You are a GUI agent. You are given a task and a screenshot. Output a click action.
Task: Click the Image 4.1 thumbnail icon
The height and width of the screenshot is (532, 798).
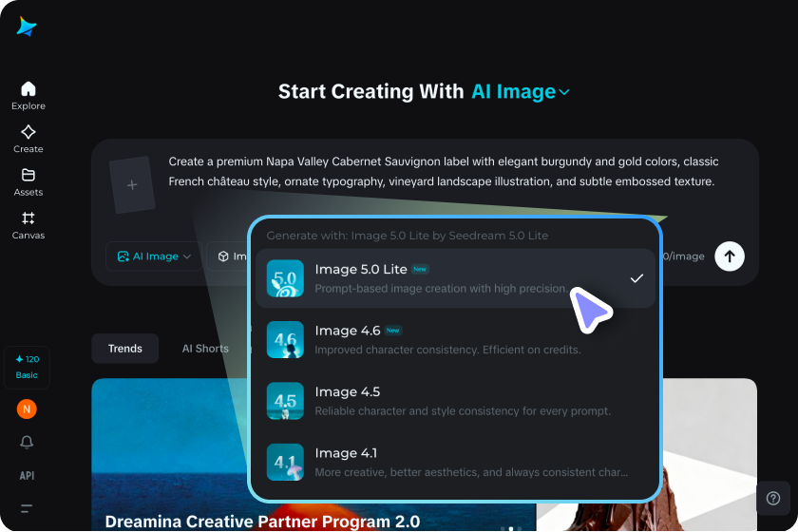click(285, 463)
